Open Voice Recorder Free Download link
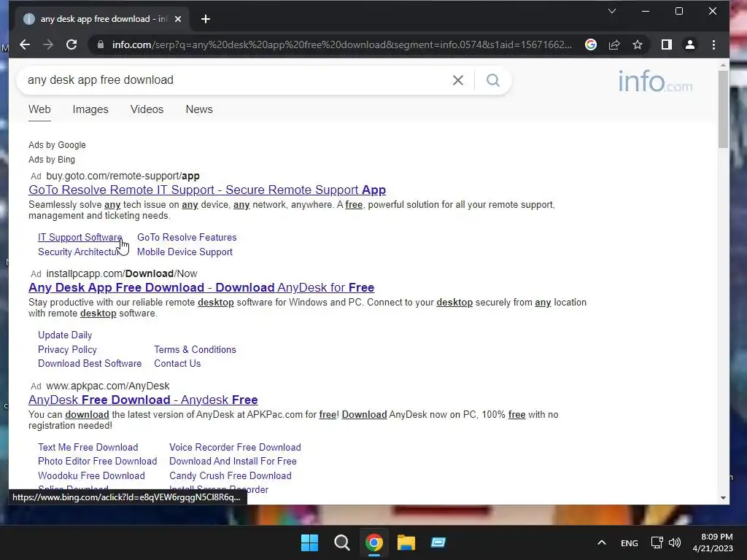This screenshot has width=747, height=560. pos(235,447)
